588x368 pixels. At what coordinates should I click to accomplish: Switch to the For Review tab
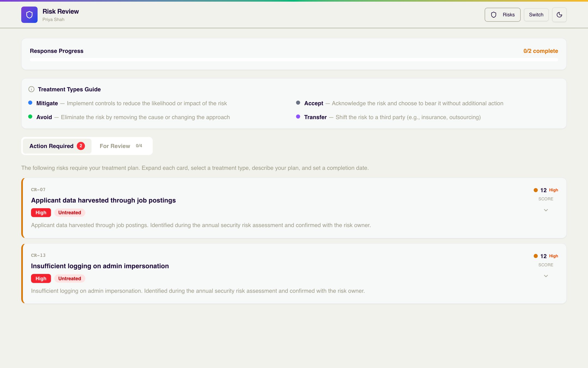click(121, 146)
